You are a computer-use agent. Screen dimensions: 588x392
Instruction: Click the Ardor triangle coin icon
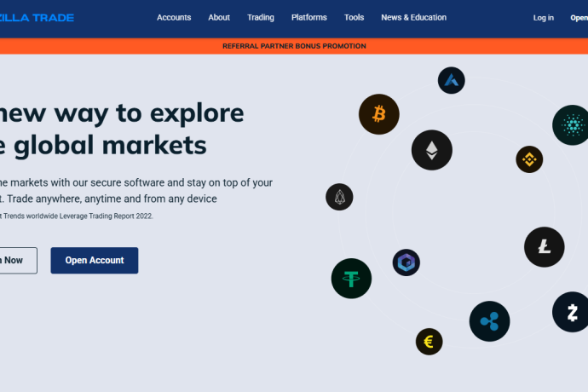(x=451, y=80)
